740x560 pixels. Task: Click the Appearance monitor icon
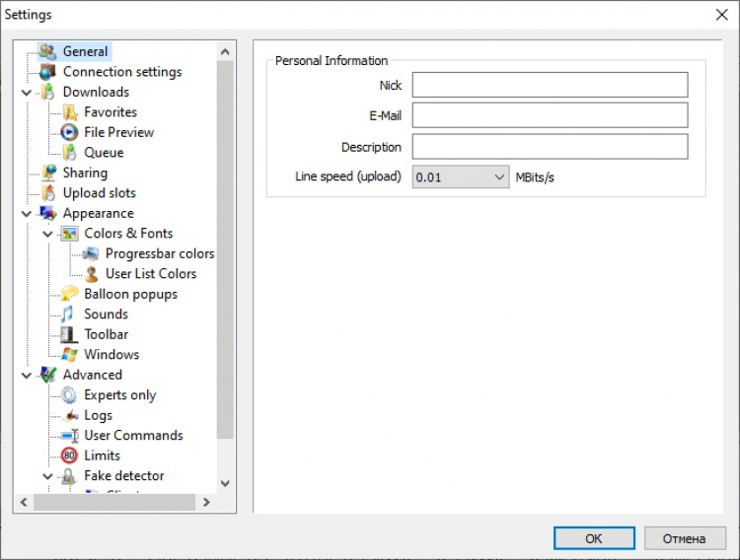point(48,213)
